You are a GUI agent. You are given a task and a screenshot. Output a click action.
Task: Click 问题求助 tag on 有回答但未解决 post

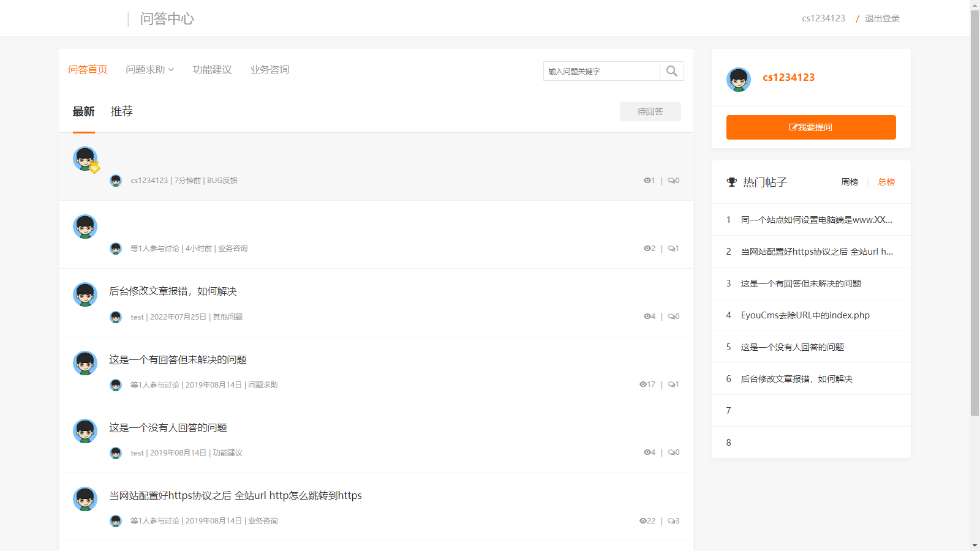coord(263,385)
